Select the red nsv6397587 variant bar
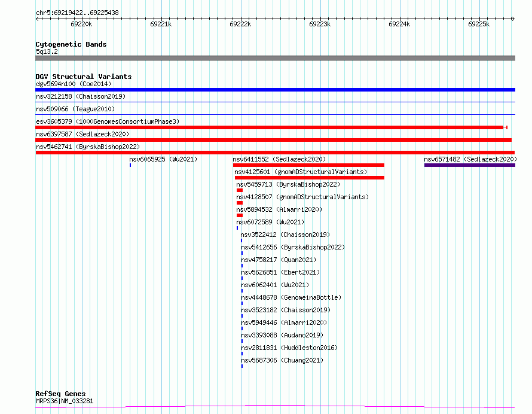 (x=273, y=140)
